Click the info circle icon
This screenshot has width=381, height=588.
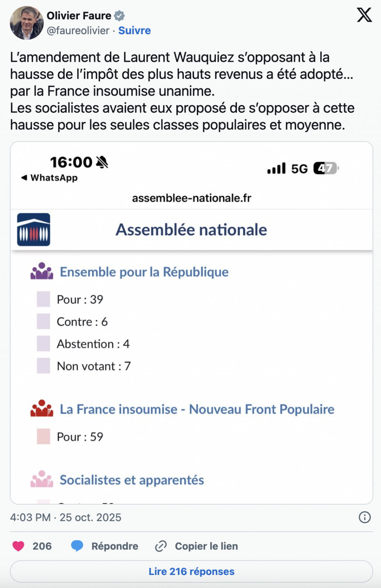[364, 517]
